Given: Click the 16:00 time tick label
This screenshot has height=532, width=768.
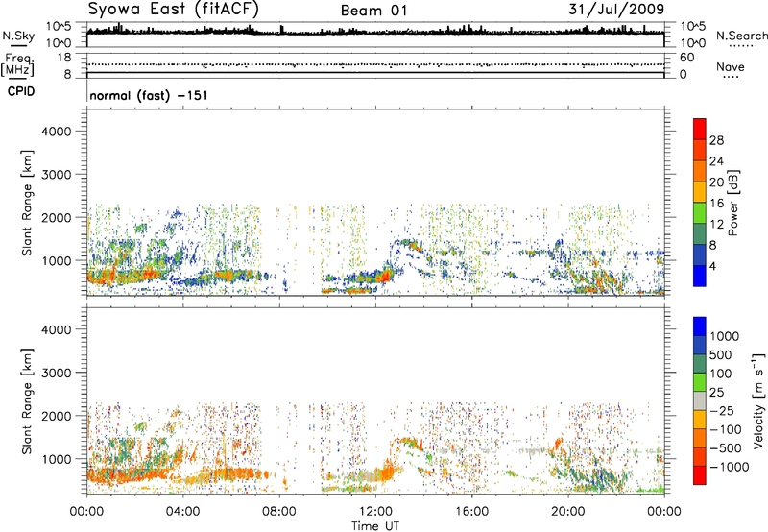Looking at the screenshot, I should [471, 512].
